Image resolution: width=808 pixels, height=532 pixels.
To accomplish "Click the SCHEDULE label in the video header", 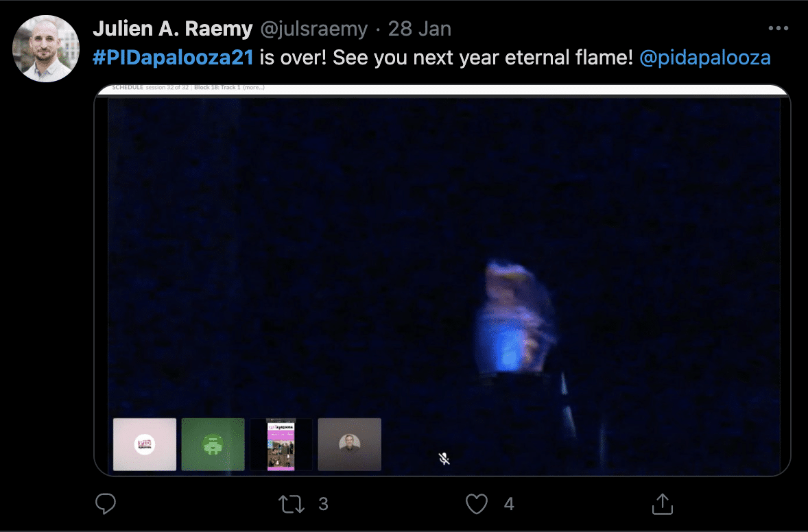I will (128, 88).
